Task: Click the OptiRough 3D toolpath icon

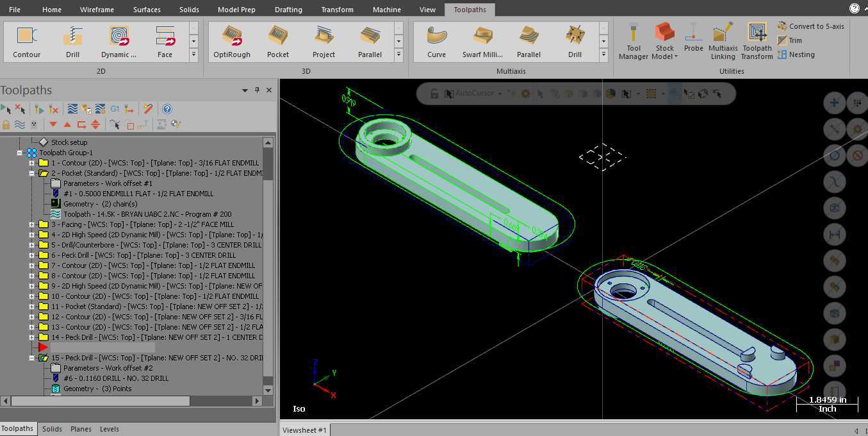Action: 232,42
